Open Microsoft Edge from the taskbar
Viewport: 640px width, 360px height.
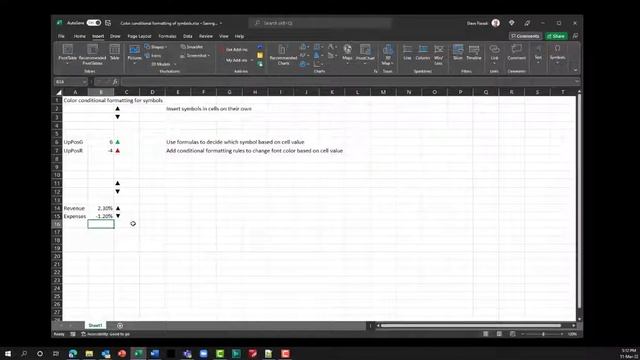coord(73,353)
